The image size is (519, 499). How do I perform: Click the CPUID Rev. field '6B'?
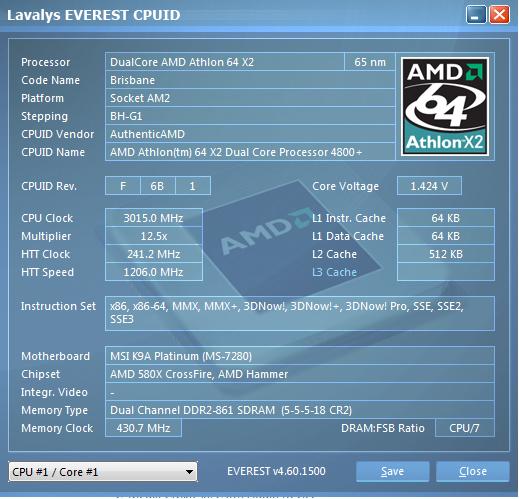pyautogui.click(x=157, y=186)
